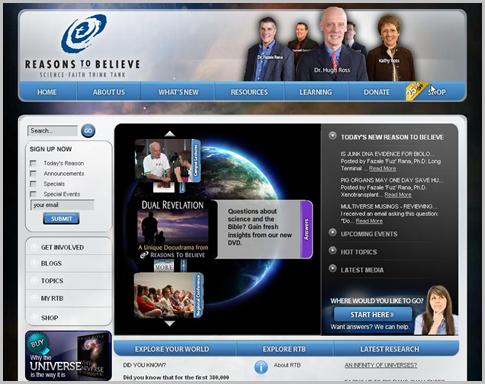Click the blue About RTB info icon
The image size is (485, 384).
tap(261, 367)
